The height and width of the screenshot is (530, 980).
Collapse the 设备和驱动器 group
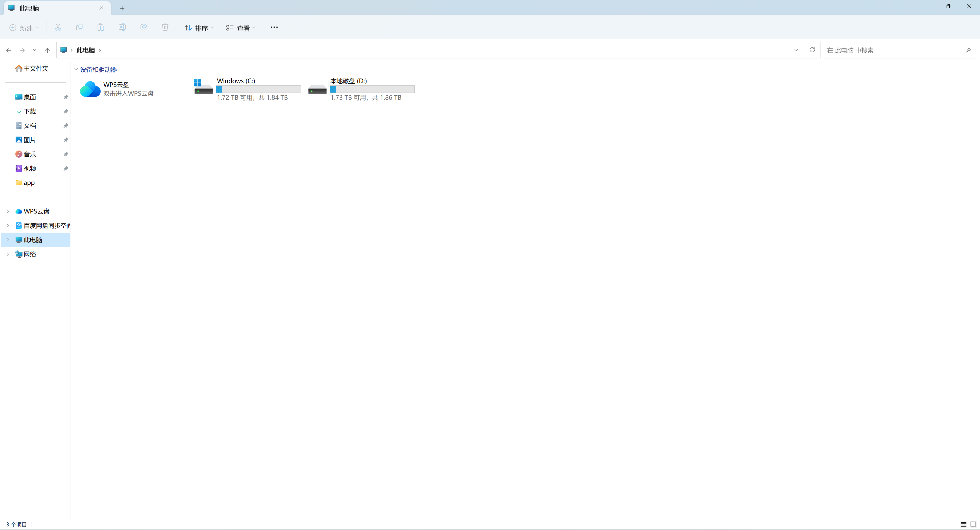coord(76,70)
